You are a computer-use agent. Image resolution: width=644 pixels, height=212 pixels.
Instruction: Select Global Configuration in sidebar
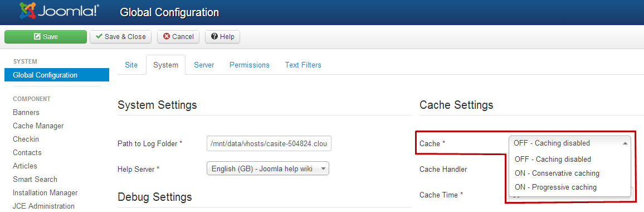(57, 75)
